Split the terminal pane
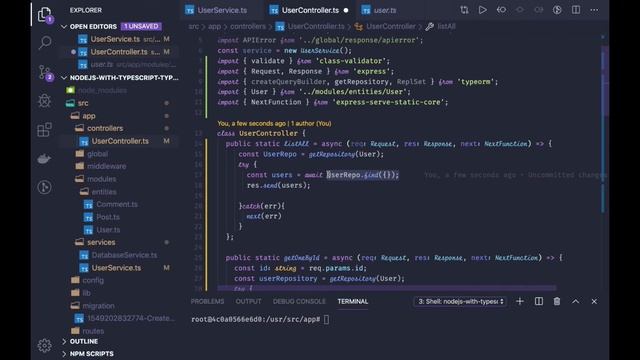Viewport: 640px width, 360px height. (x=539, y=301)
